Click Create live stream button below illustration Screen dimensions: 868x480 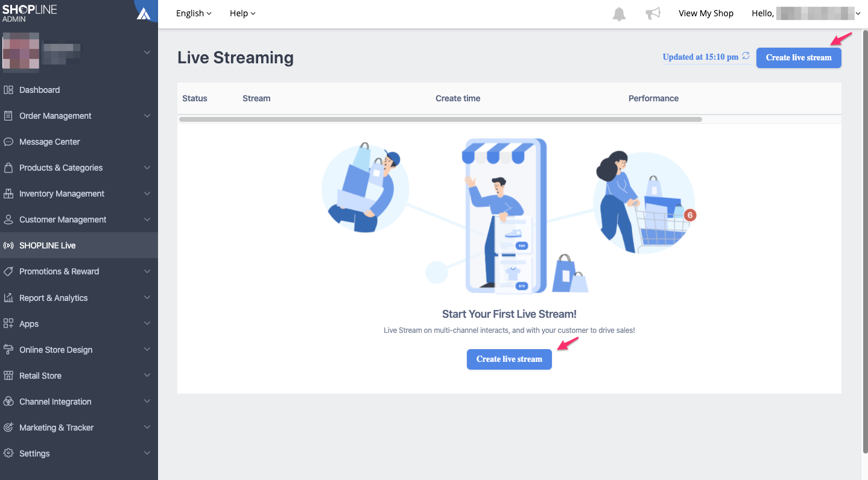coord(509,359)
